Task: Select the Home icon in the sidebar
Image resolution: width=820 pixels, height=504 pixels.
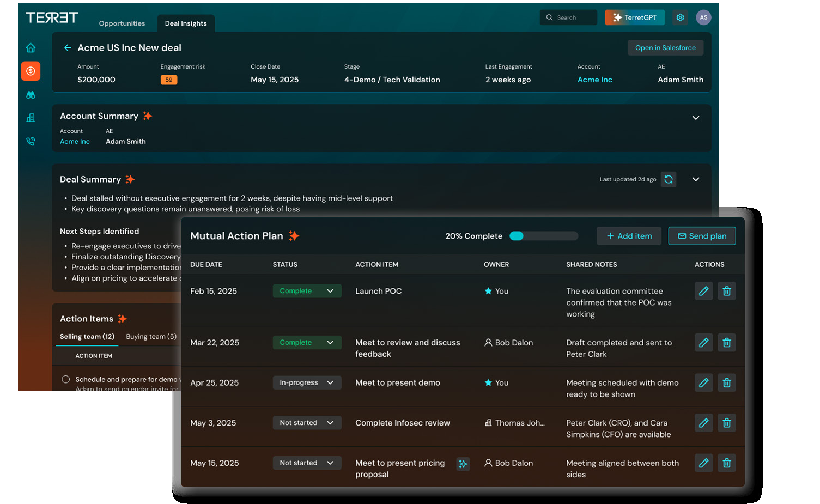Action: click(x=31, y=48)
